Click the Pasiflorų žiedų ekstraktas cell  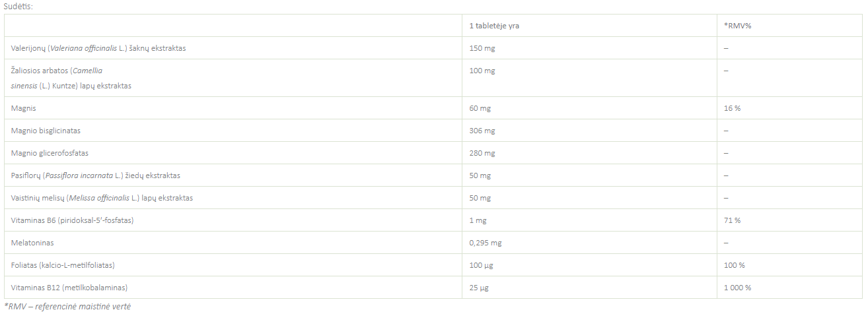pyautogui.click(x=95, y=175)
